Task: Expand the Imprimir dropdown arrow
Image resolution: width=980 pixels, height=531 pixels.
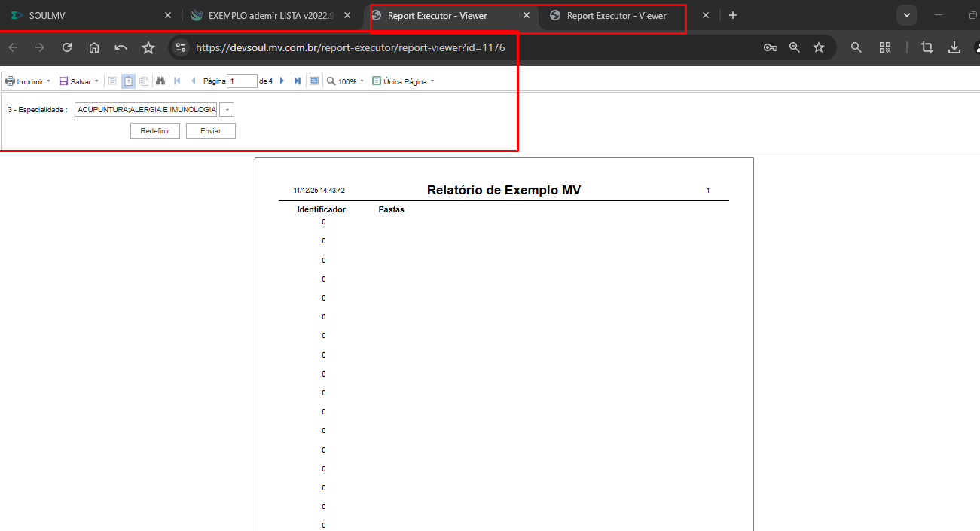Action: point(49,81)
